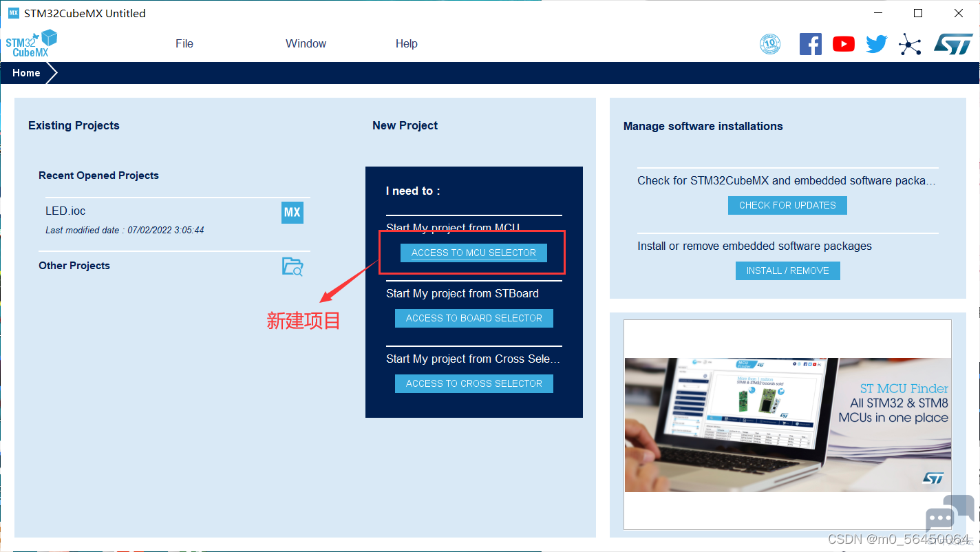Open the File menu
Image resolution: width=980 pixels, height=552 pixels.
pos(184,43)
